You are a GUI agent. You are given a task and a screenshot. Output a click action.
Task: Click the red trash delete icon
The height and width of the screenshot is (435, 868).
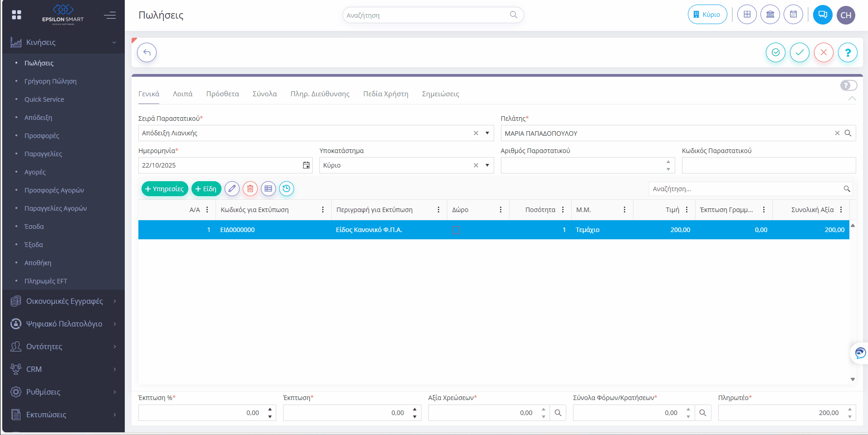tap(250, 189)
